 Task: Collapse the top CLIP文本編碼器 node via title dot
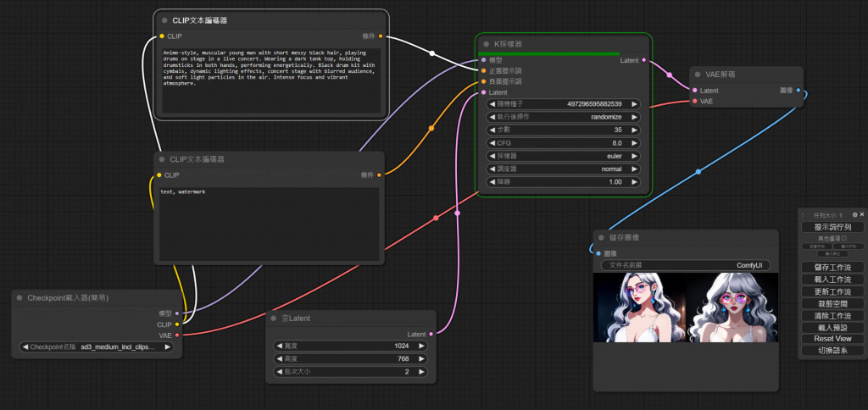coord(164,20)
